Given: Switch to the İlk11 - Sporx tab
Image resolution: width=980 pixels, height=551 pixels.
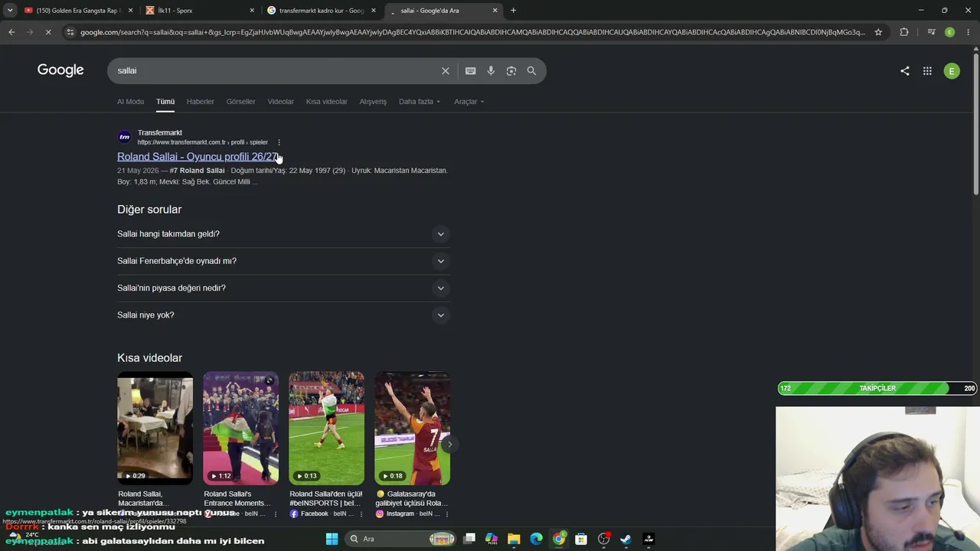Looking at the screenshot, I should pyautogui.click(x=201, y=11).
